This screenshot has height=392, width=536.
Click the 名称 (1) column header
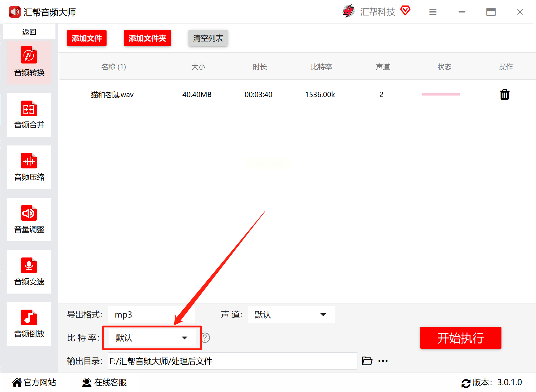(114, 67)
